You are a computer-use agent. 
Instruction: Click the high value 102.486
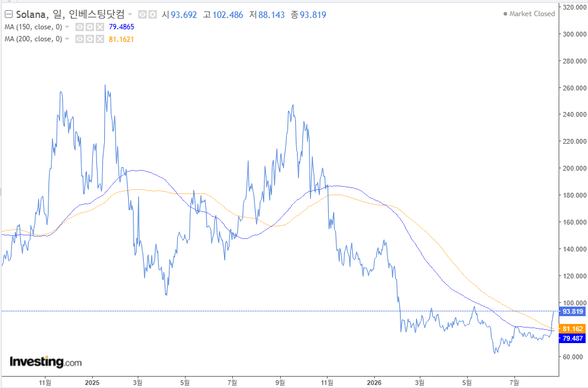pyautogui.click(x=228, y=15)
